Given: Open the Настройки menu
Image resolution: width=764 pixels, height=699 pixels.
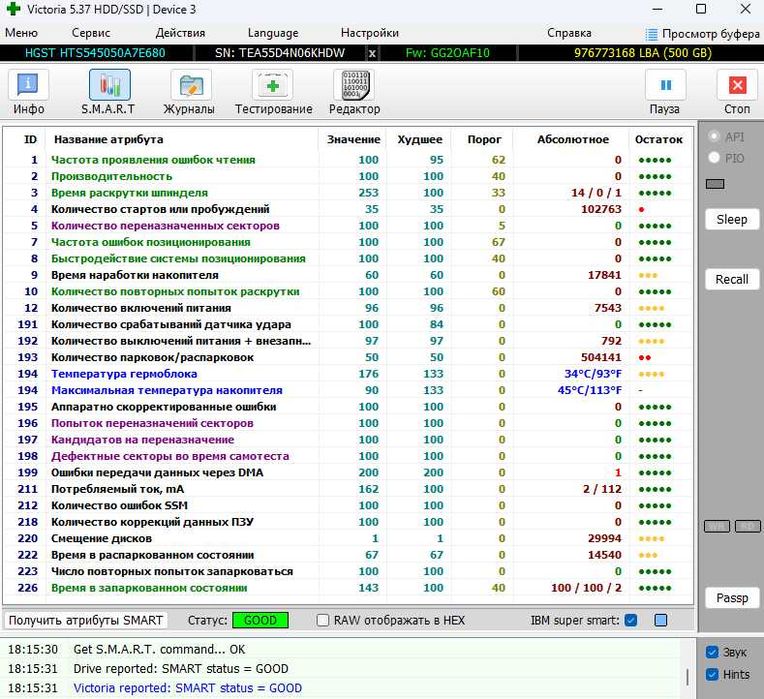Looking at the screenshot, I should [369, 33].
